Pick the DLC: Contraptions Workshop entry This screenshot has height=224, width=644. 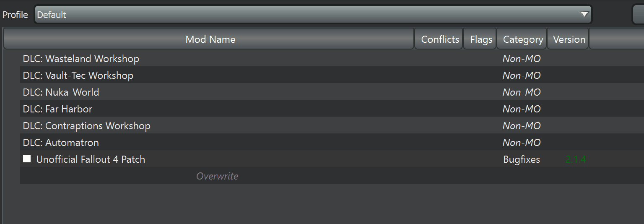click(x=86, y=126)
